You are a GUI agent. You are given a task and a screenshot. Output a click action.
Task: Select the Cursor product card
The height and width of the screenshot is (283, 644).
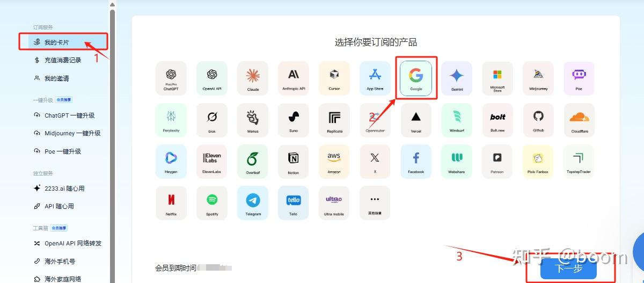tap(334, 78)
